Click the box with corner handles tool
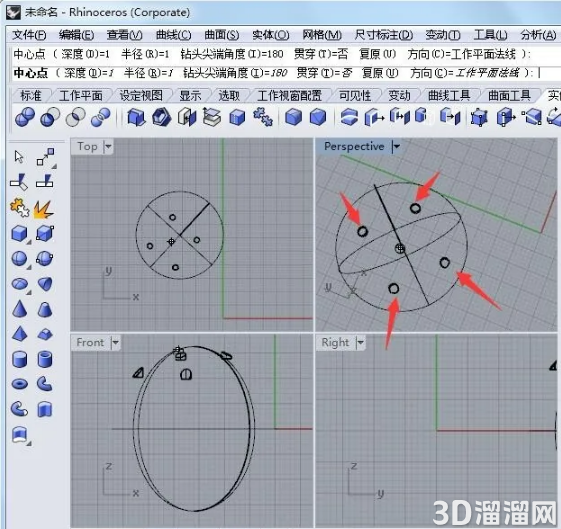This screenshot has width=561, height=529. click(45, 234)
